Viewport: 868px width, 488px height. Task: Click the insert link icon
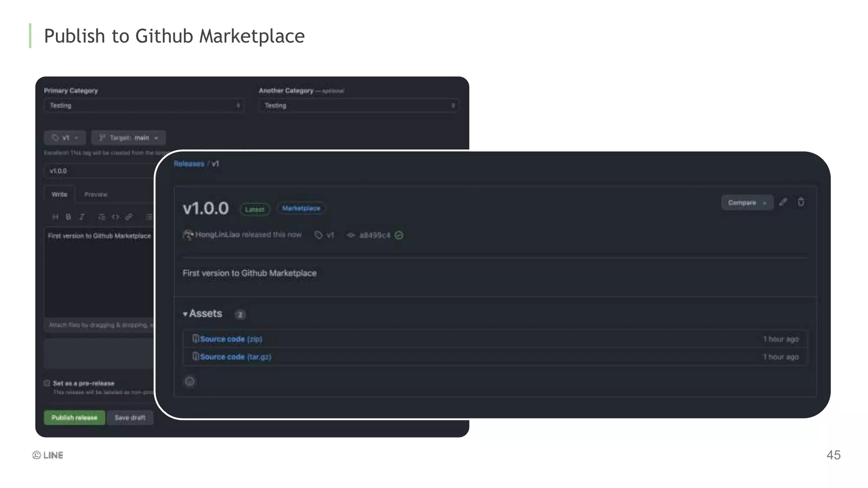coord(128,217)
